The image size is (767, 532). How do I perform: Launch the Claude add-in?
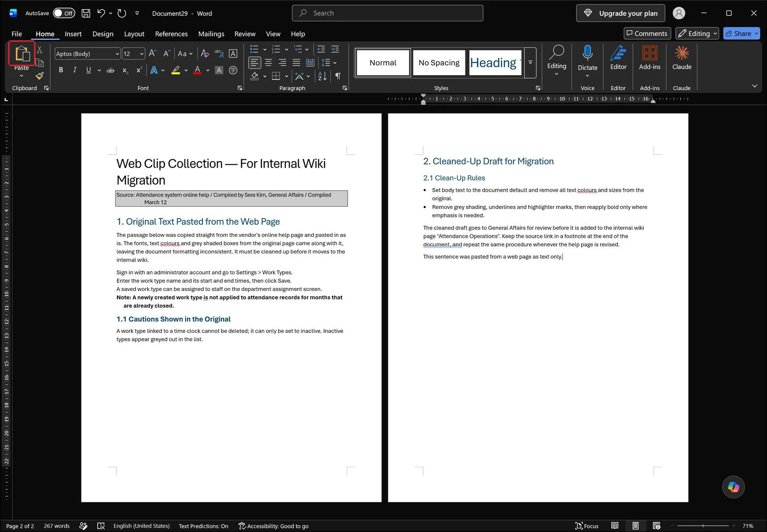click(x=682, y=58)
